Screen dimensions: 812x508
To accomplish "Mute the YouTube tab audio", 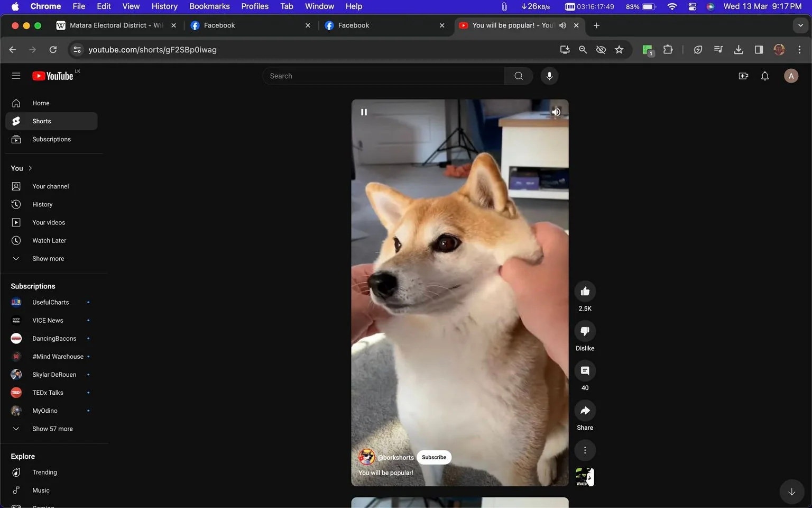I will tap(562, 25).
